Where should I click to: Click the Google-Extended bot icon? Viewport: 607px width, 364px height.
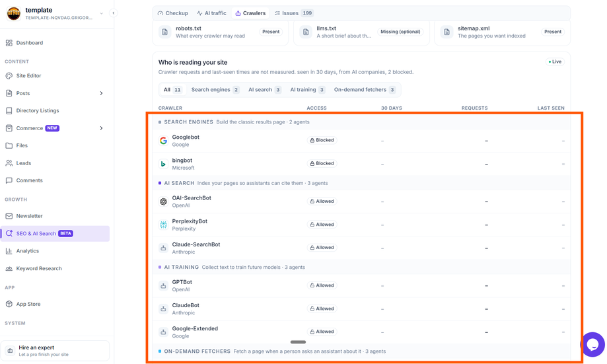point(163,332)
